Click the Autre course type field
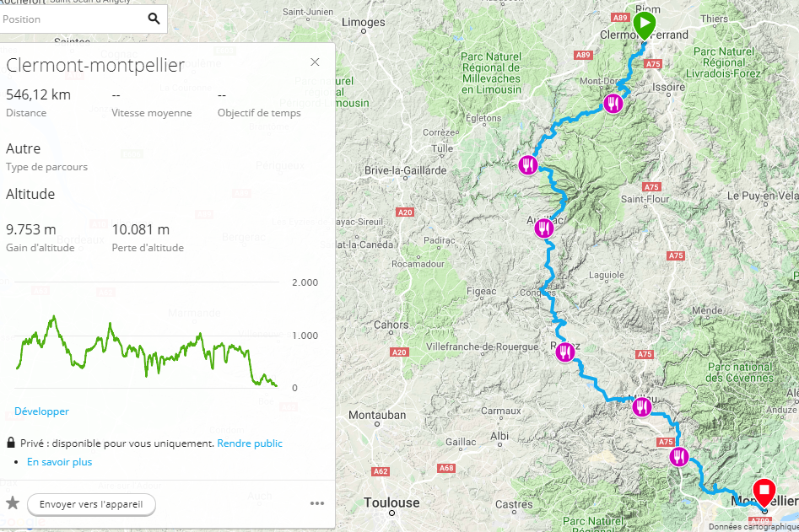The height and width of the screenshot is (532, 799). click(46, 157)
